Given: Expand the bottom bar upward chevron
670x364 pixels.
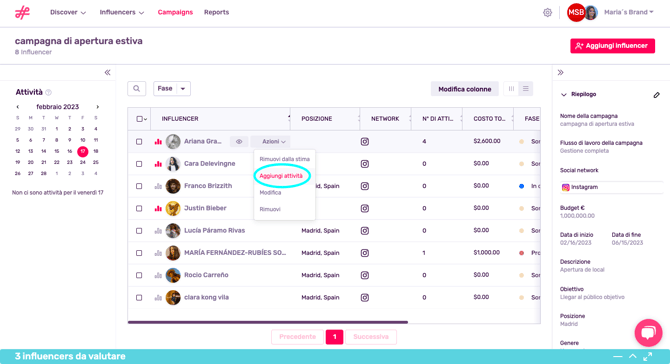Looking at the screenshot, I should [632, 356].
